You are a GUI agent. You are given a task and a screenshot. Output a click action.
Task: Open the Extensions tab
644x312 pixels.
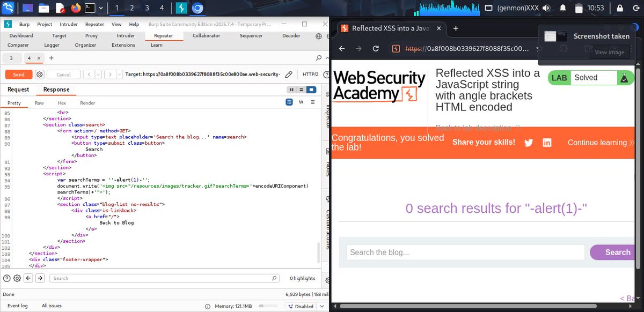pyautogui.click(x=123, y=45)
